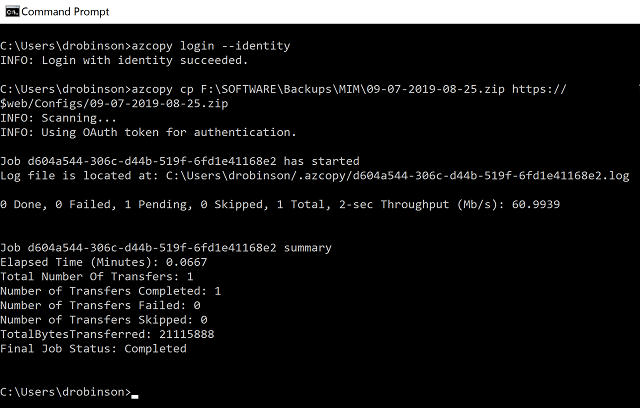
Task: Click the Number of Transfers Completed line
Action: pyautogui.click(x=110, y=291)
